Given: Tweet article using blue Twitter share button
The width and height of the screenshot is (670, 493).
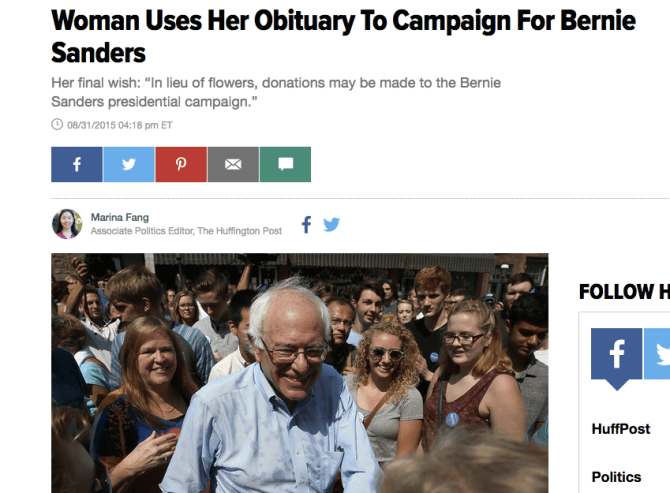Looking at the screenshot, I should point(129,165).
